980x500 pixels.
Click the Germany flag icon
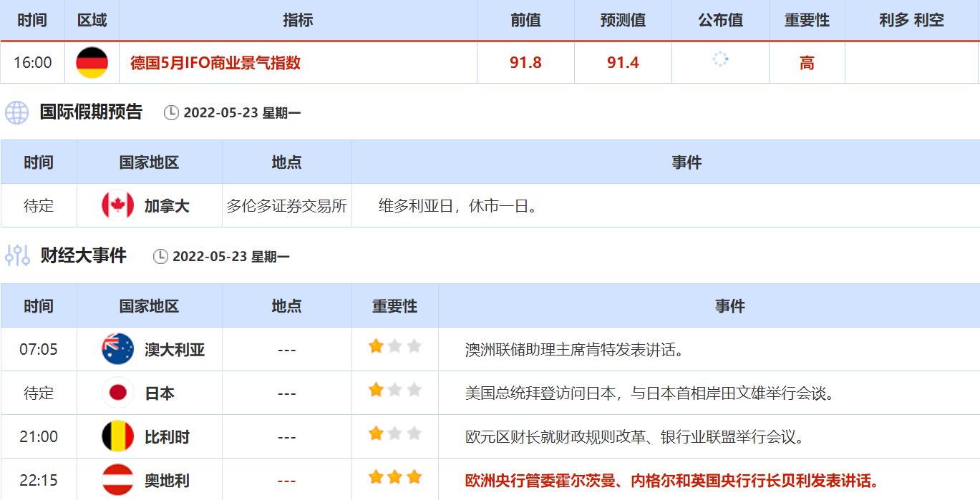tap(92, 63)
